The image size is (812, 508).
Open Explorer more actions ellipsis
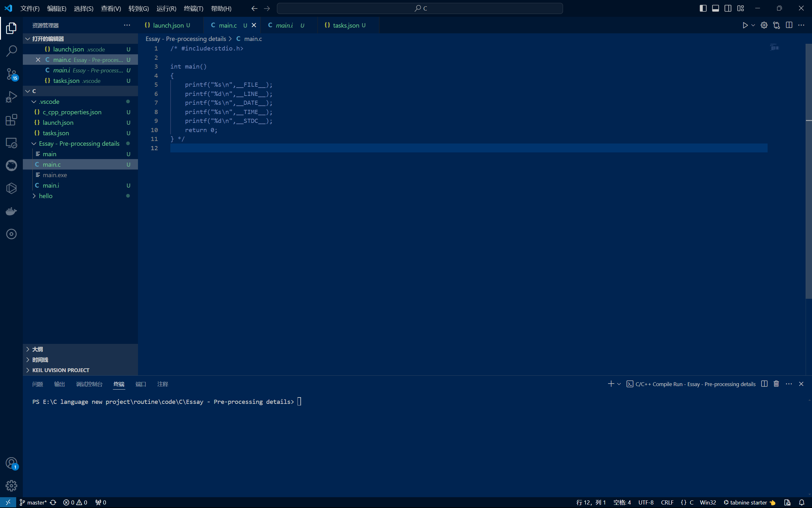point(127,25)
